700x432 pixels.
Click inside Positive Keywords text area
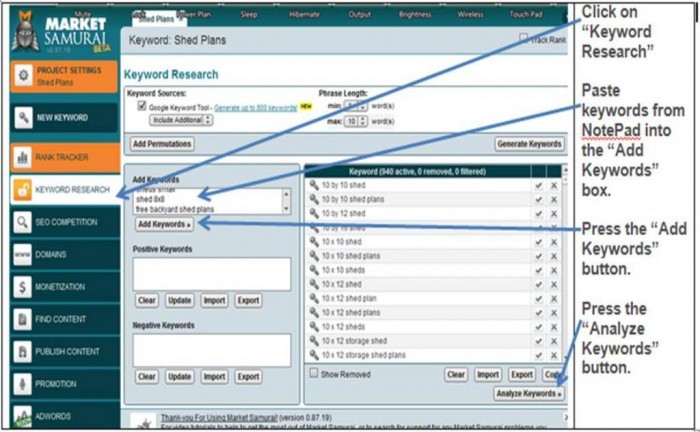[212, 274]
